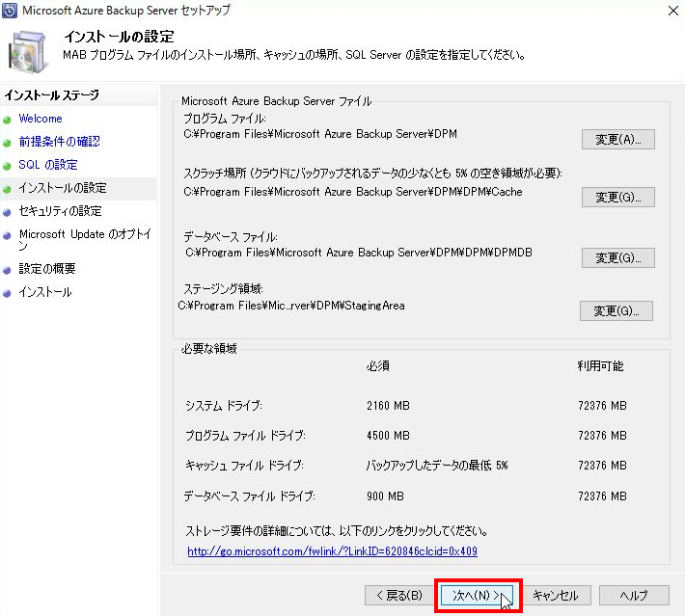685x616 pixels.
Task: Click キャッシュ ファイル ドライブ label
Action: 244,466
